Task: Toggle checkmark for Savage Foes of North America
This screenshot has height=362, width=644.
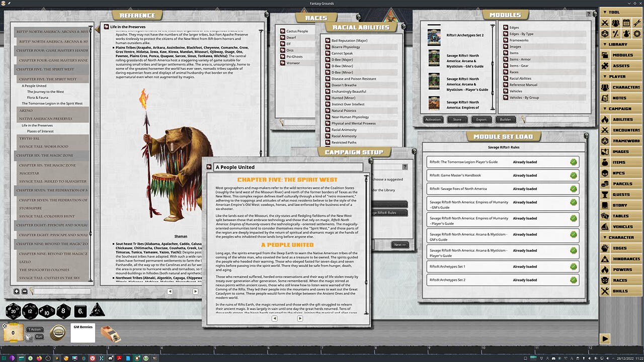Action: (573, 189)
